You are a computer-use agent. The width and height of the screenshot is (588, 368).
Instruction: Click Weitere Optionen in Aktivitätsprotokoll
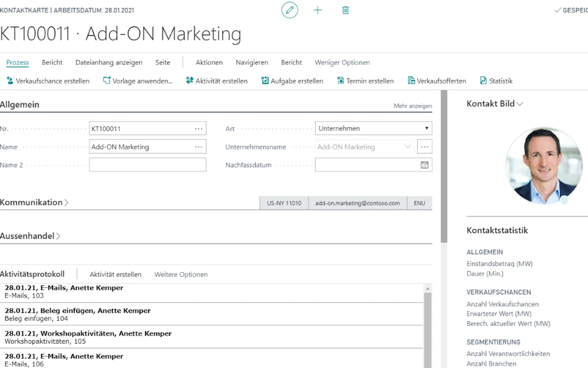point(181,274)
